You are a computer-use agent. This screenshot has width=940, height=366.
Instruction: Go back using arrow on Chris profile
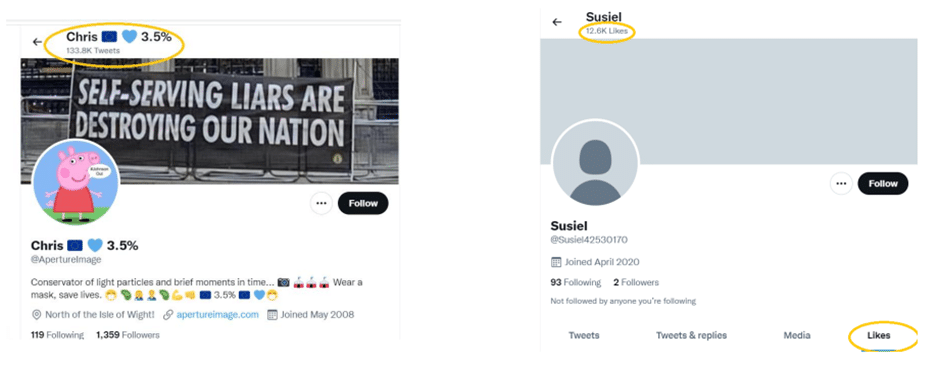pyautogui.click(x=37, y=42)
